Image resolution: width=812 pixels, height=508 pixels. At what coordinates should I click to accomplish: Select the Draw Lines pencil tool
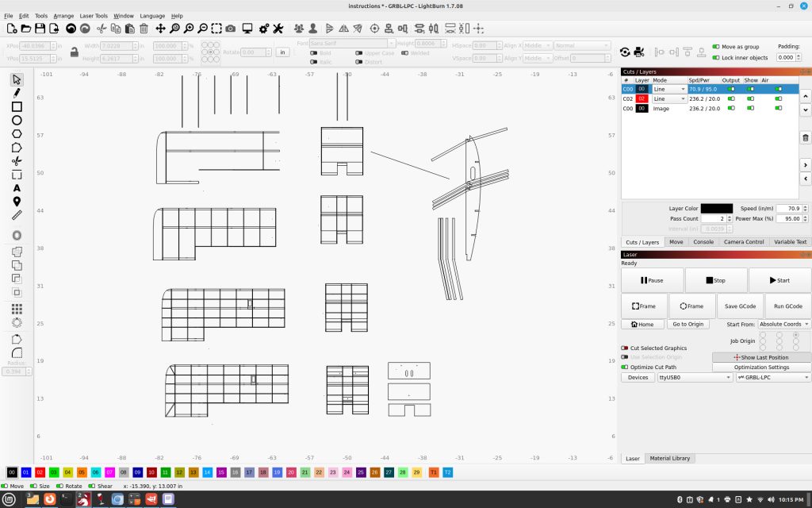(x=17, y=93)
